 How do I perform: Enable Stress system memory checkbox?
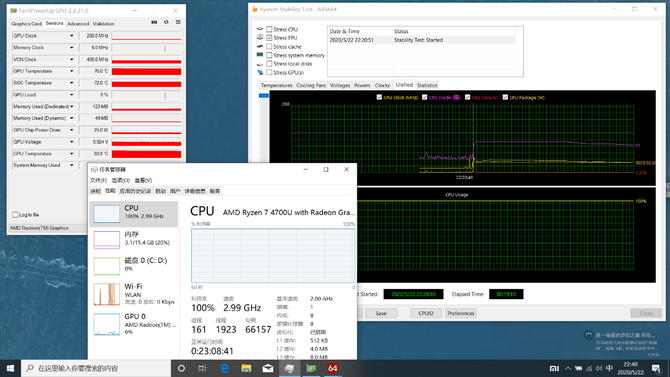click(269, 55)
